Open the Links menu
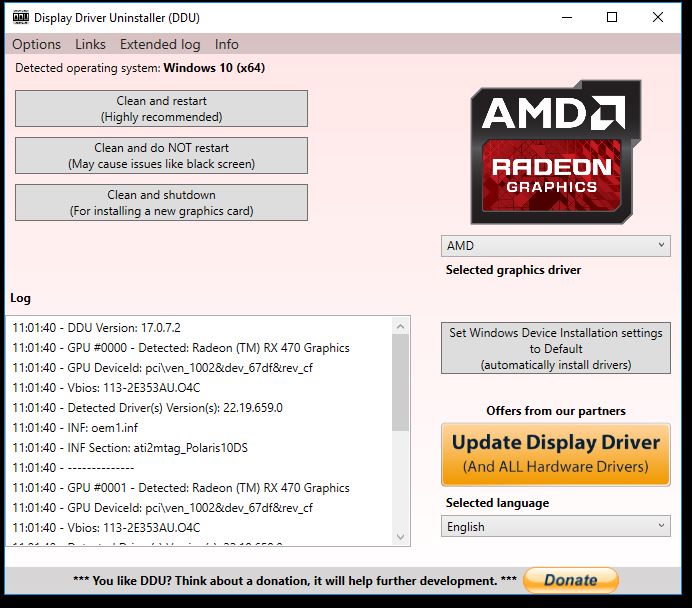This screenshot has height=608, width=692. pyautogui.click(x=90, y=44)
